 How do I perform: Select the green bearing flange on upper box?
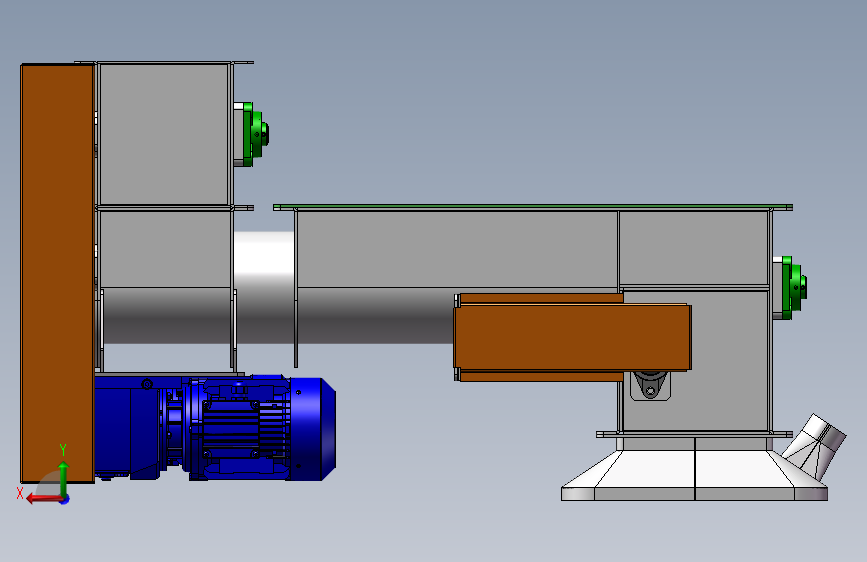coord(255,134)
